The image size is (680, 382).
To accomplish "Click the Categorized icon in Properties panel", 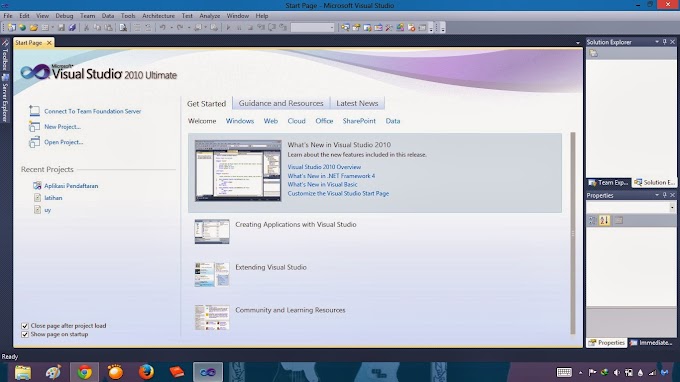I will tap(592, 220).
